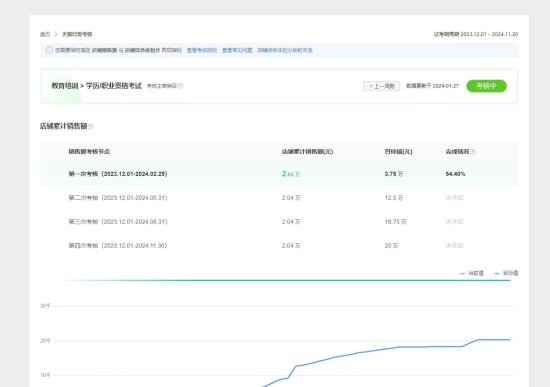Screen dimensions: 550x387
Task: Click the blue info icon in the notice banner
Action: pyautogui.click(x=49, y=50)
